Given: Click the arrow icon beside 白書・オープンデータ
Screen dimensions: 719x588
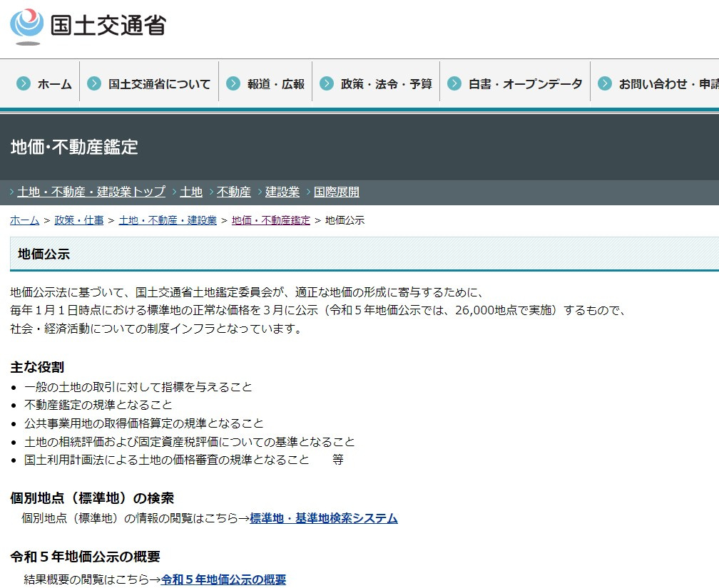Looking at the screenshot, I should 453,83.
